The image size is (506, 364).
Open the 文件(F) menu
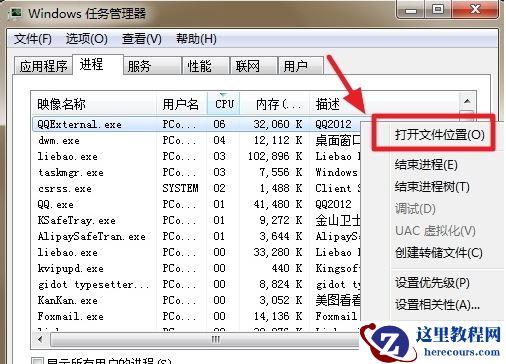[33, 39]
